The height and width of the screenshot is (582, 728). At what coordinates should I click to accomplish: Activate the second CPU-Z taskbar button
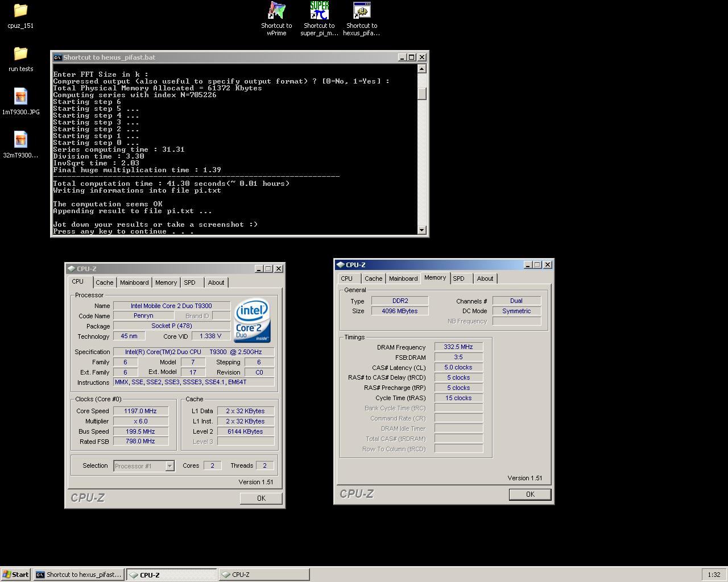coord(264,575)
